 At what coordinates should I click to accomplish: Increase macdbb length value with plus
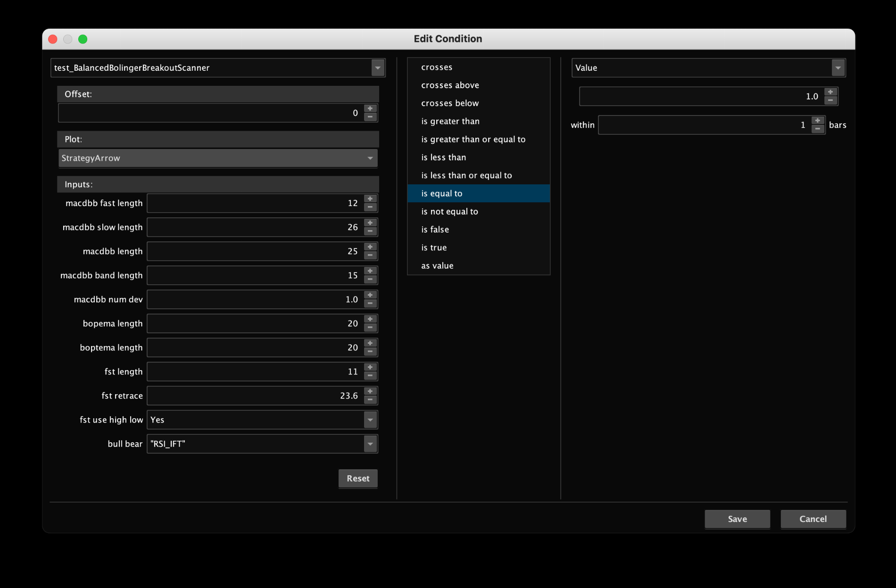(370, 247)
